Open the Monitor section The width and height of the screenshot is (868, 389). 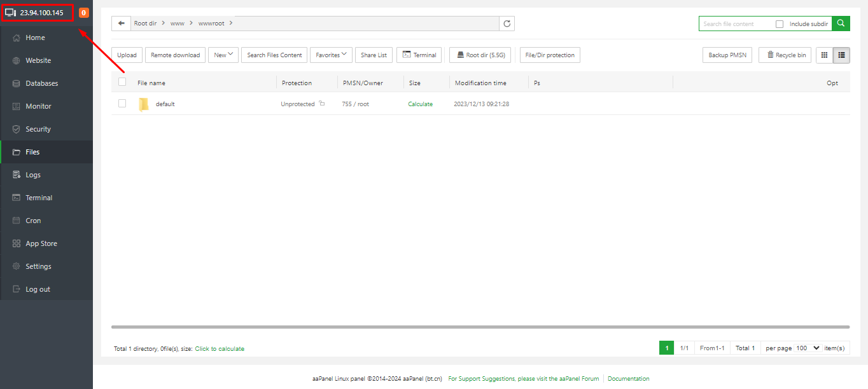pos(46,106)
